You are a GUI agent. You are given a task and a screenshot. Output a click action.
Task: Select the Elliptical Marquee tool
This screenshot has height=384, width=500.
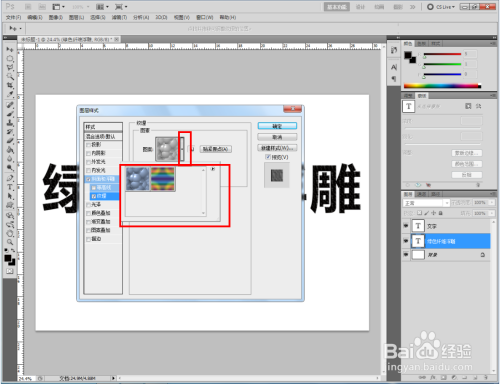10,59
